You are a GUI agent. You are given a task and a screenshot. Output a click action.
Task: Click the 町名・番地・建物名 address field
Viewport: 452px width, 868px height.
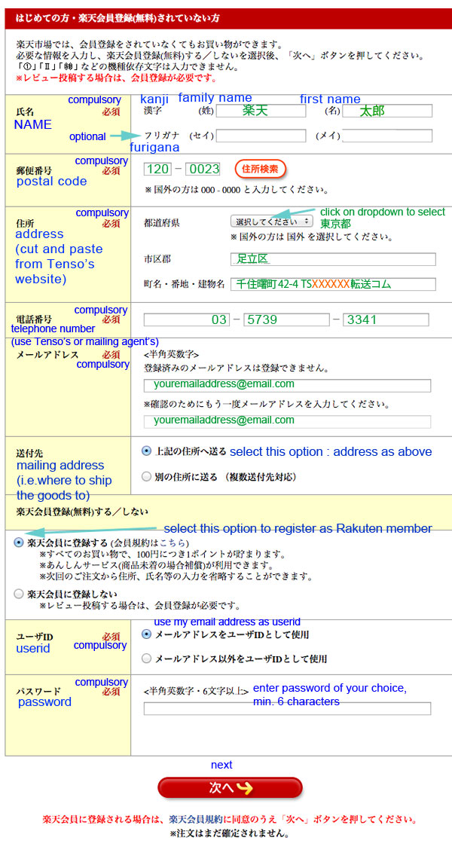pyautogui.click(x=332, y=284)
